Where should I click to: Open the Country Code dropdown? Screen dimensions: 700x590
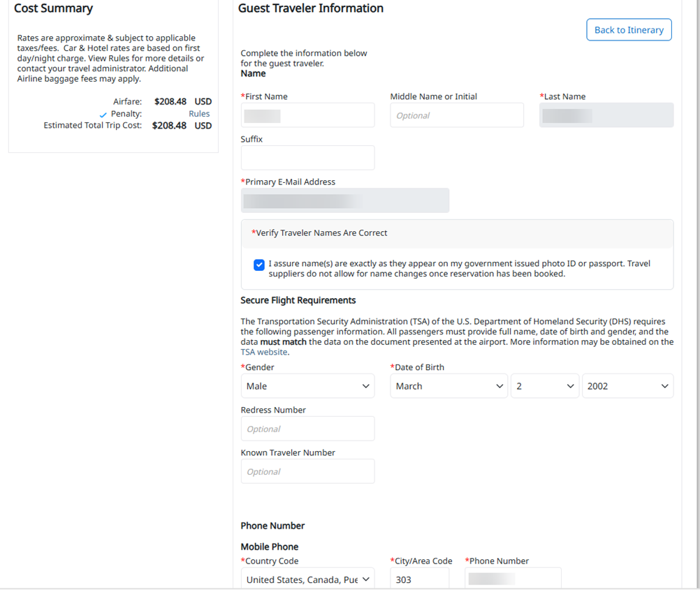point(307,580)
